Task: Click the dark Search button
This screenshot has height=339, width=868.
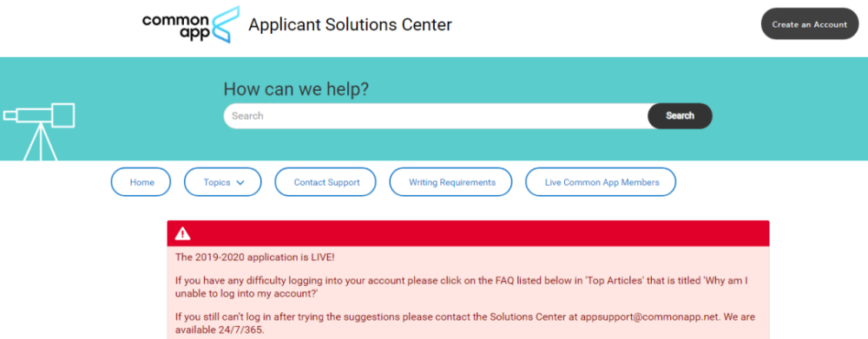Action: tap(680, 116)
